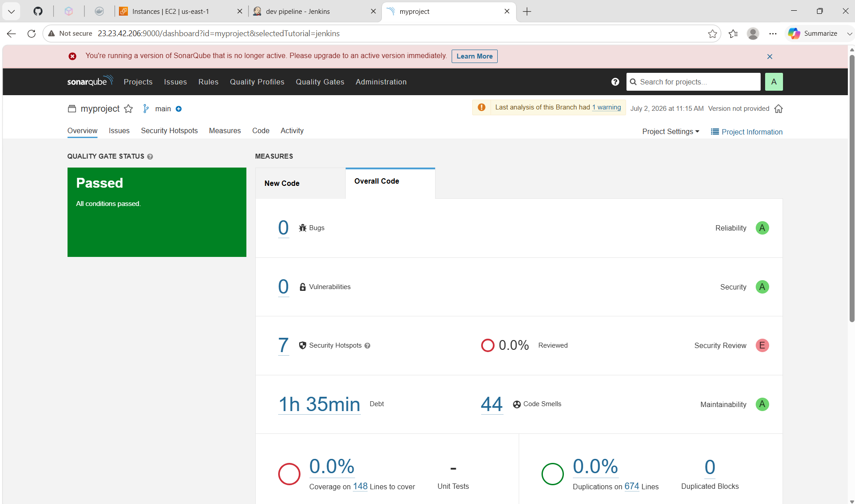
Task: Open the 0 Bugs count link
Action: coord(284,228)
